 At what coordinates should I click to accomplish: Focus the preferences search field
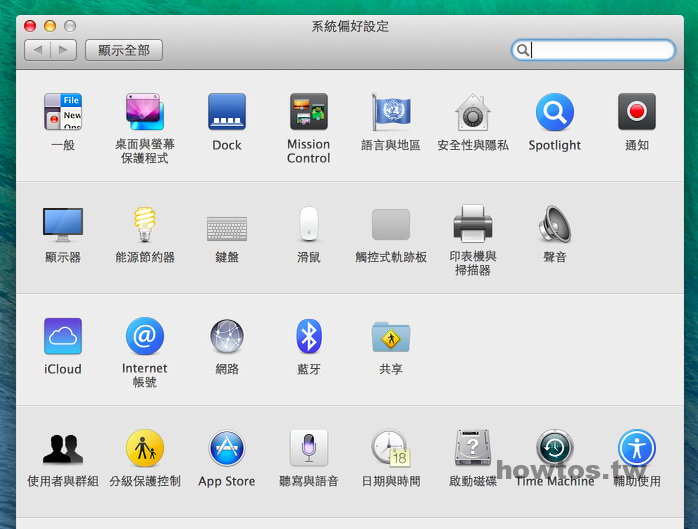click(x=593, y=50)
